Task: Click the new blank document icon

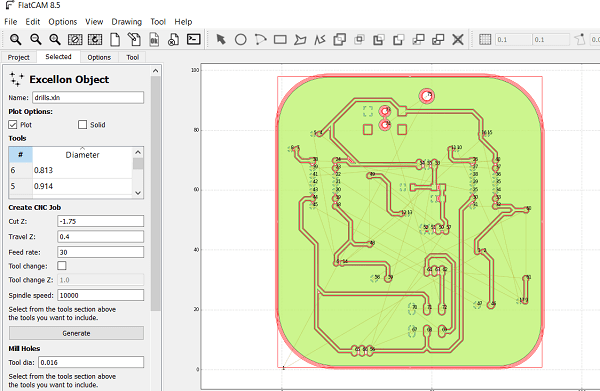Action: click(115, 39)
